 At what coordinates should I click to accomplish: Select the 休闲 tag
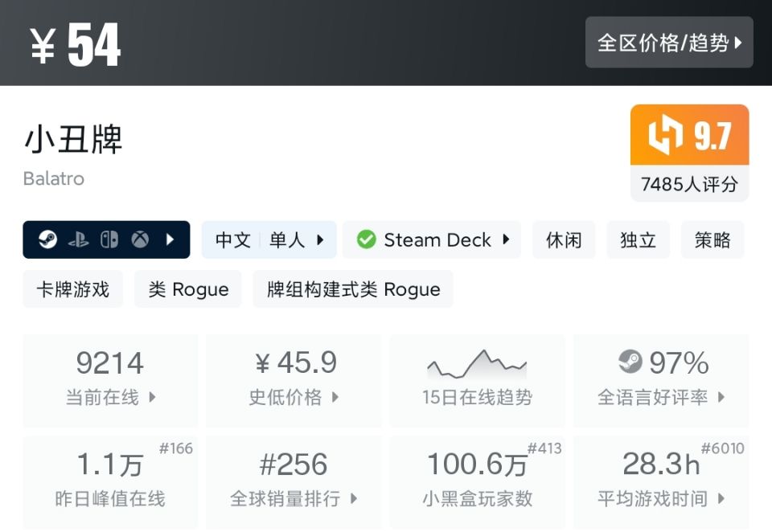pyautogui.click(x=564, y=239)
